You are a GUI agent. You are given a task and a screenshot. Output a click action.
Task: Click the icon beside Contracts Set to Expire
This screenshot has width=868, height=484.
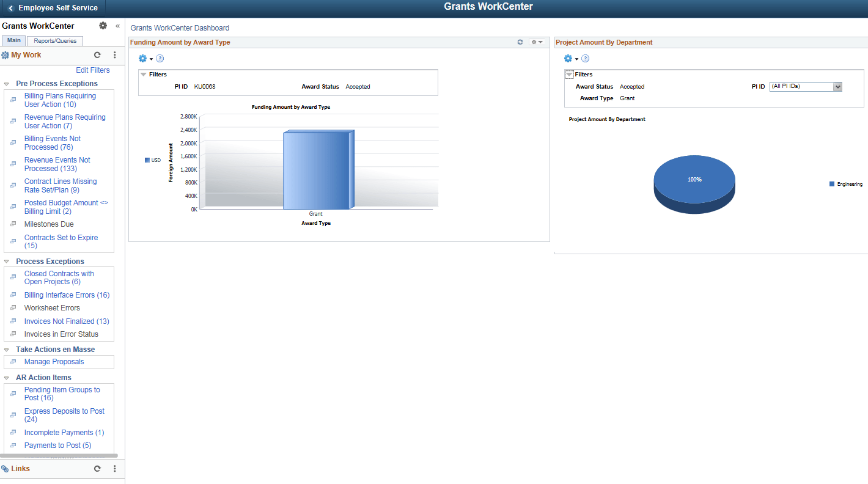pos(13,241)
